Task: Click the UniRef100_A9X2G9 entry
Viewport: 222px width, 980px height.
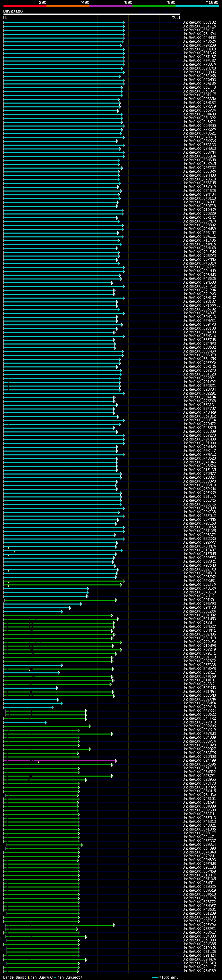Action: 199,45
